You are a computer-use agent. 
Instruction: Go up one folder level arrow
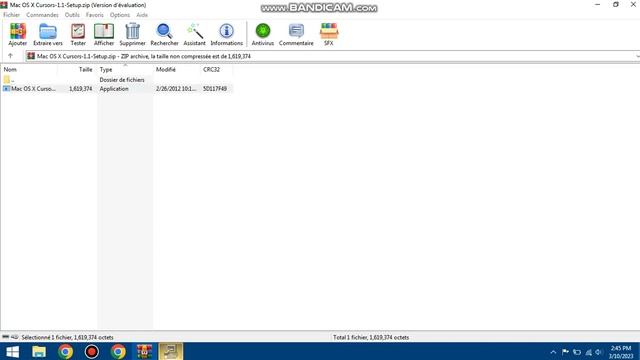(x=11, y=56)
